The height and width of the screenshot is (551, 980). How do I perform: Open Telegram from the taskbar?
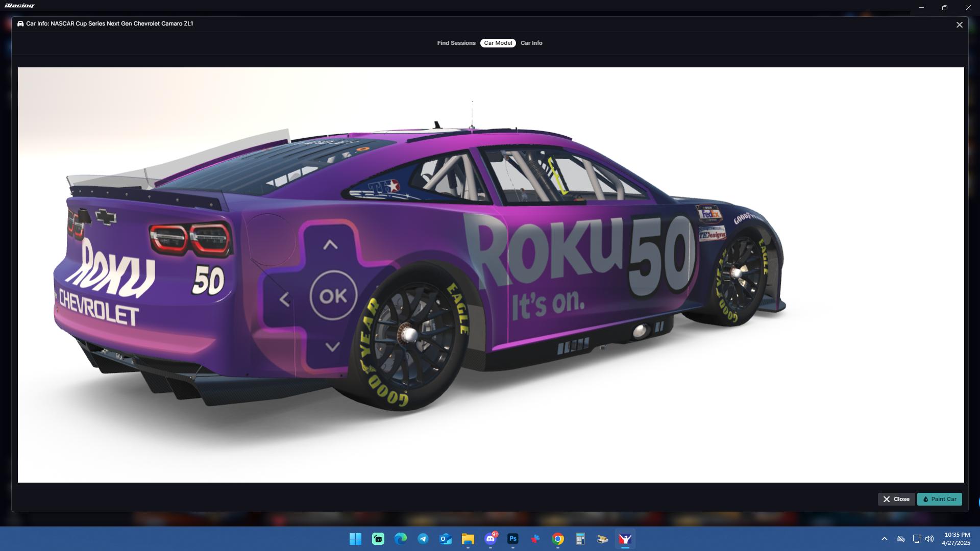pos(423,539)
